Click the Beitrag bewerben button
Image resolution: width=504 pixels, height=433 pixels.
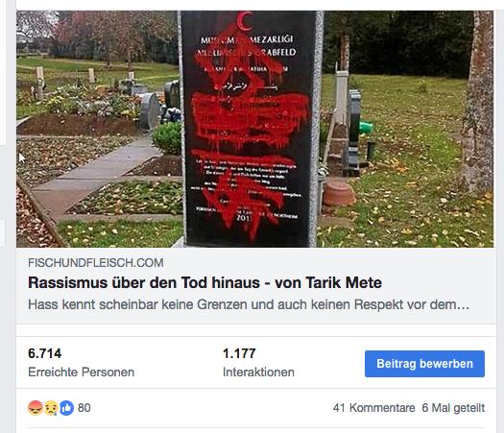(424, 364)
